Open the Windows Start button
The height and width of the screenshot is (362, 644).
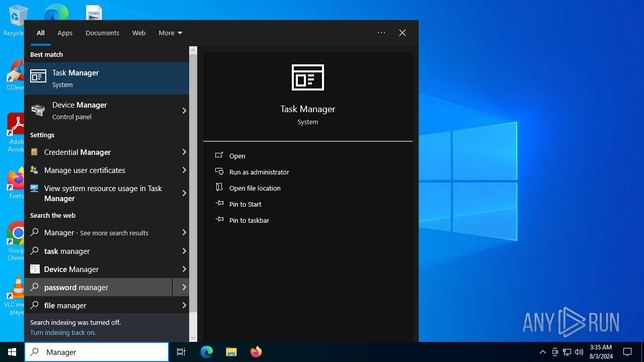12,352
